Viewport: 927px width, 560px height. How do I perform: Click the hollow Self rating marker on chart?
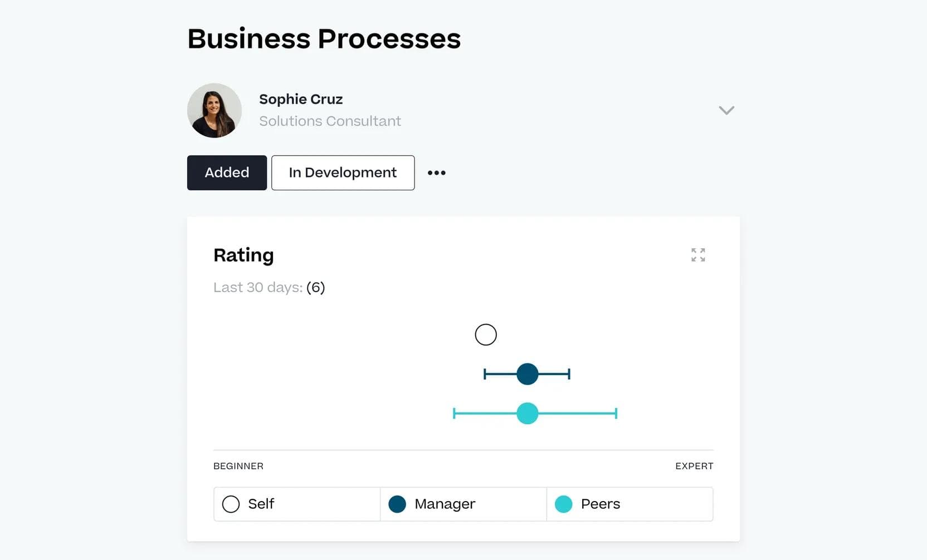pyautogui.click(x=486, y=335)
